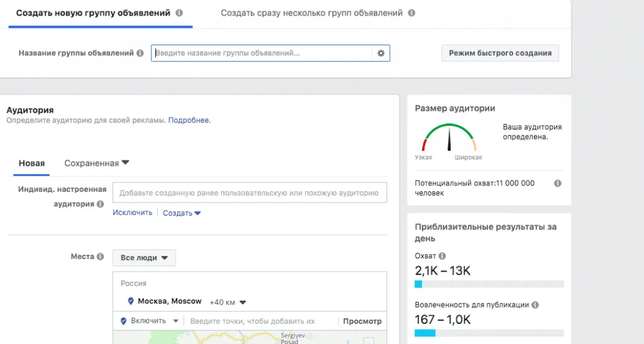Click info icon beside 'Вовлеченность для публикации'
Viewport: 644px width, 344px height.
pyautogui.click(x=535, y=304)
